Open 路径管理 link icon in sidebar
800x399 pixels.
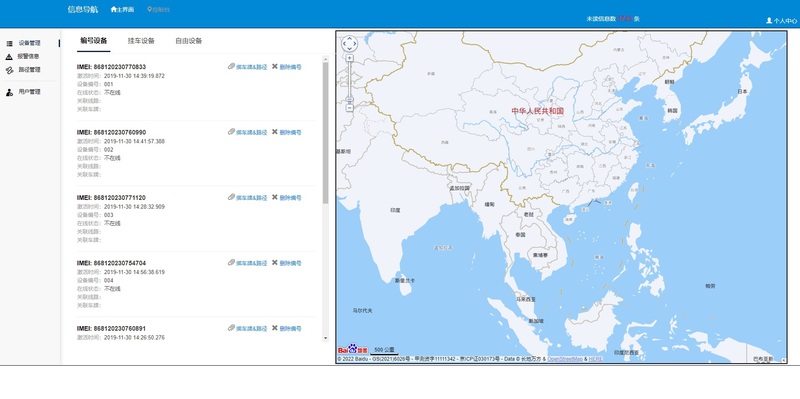tap(9, 70)
